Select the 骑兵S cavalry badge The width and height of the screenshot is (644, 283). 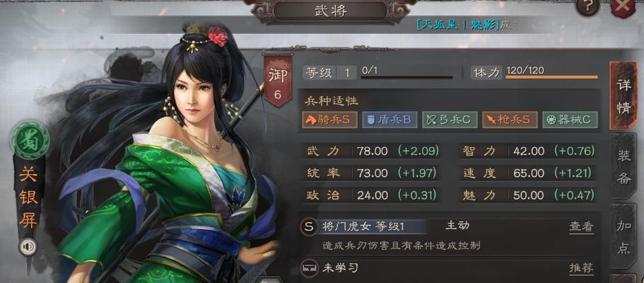(330, 120)
